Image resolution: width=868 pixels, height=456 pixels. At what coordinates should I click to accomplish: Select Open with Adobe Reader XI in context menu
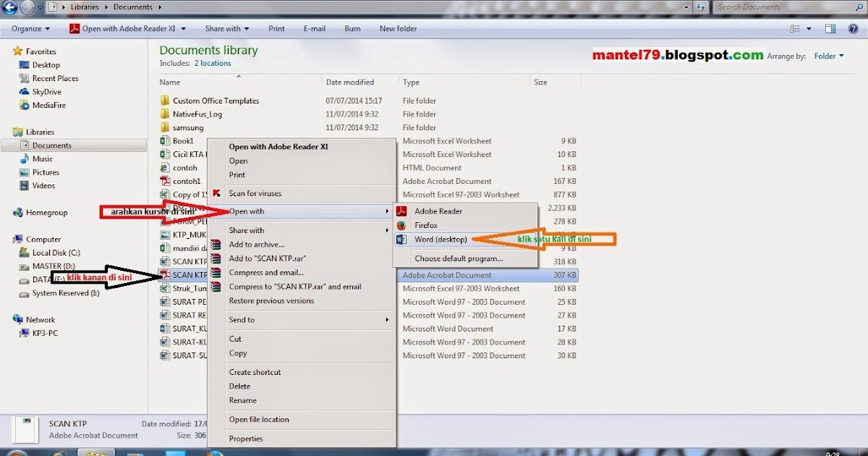pos(278,146)
